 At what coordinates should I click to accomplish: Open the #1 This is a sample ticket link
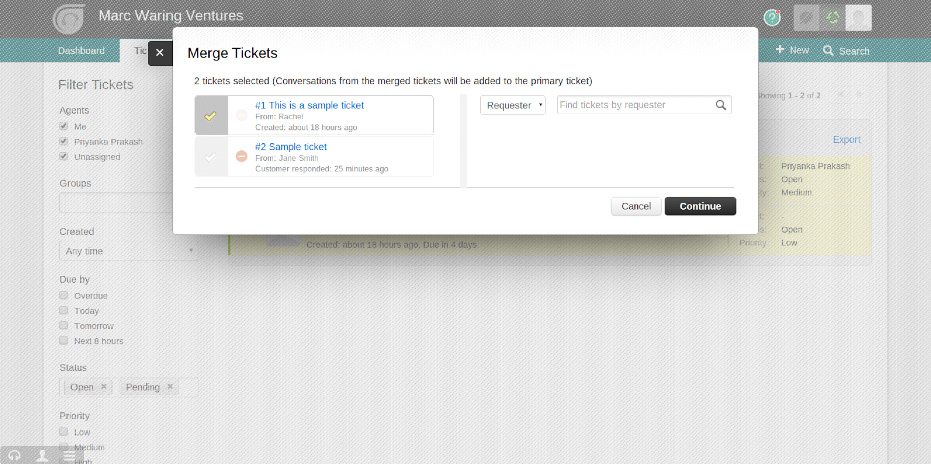point(309,105)
